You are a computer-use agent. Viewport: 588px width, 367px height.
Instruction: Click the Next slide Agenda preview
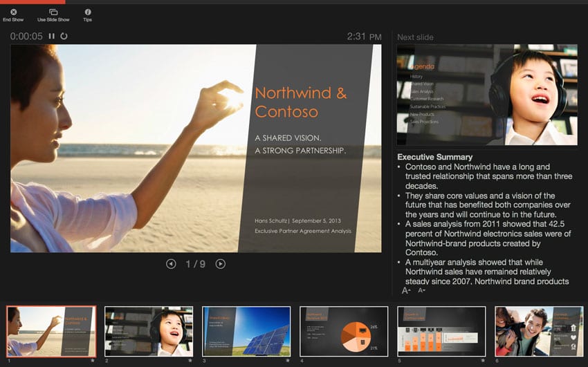(486, 95)
